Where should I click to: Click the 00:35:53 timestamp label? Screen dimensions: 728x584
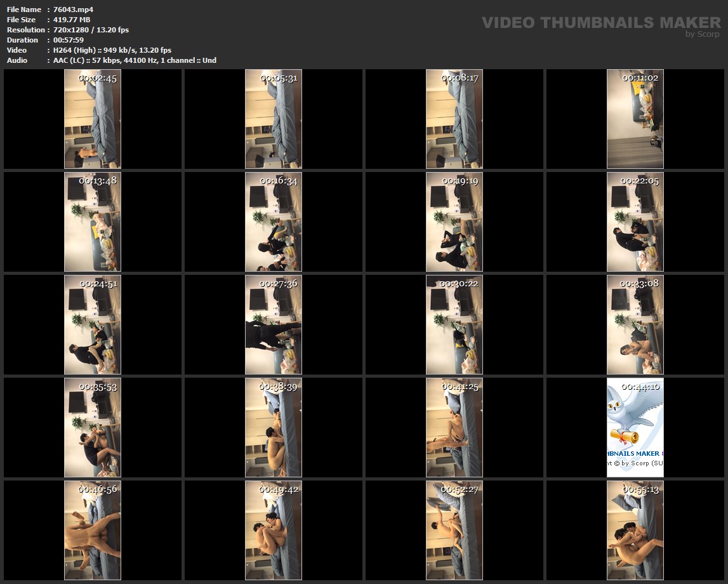[98, 387]
